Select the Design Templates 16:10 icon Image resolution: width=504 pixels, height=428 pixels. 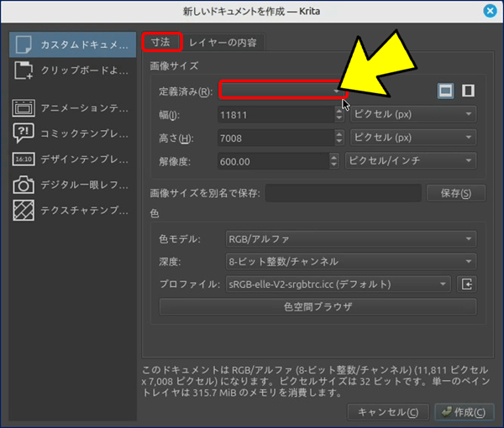(24, 159)
